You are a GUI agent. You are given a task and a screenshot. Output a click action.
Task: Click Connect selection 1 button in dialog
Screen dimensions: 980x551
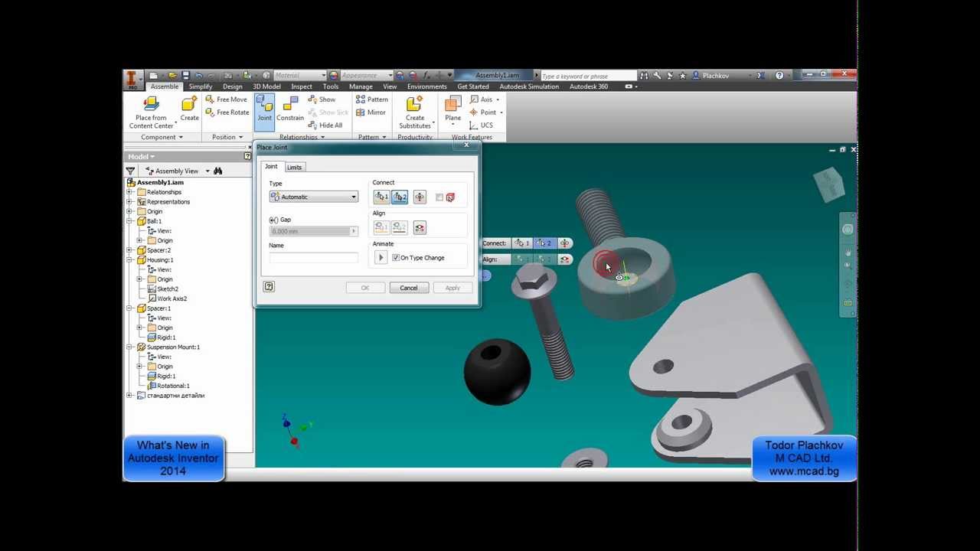[x=381, y=197]
